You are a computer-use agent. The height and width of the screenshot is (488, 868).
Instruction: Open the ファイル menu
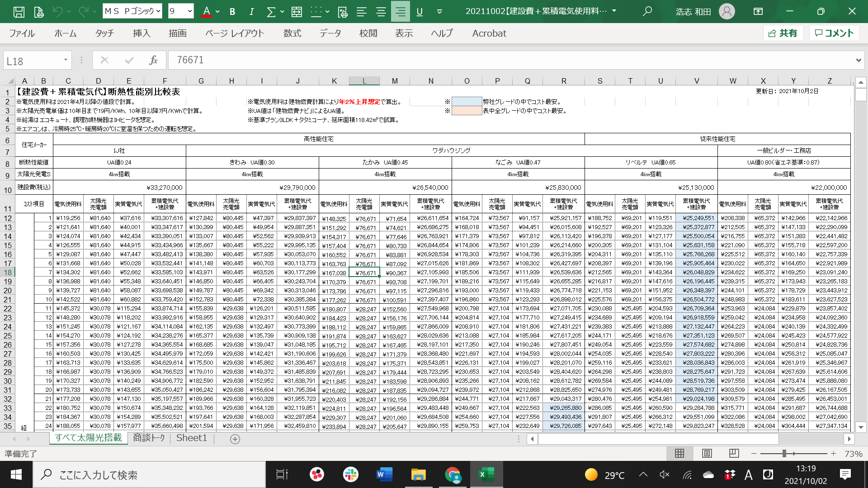click(22, 33)
